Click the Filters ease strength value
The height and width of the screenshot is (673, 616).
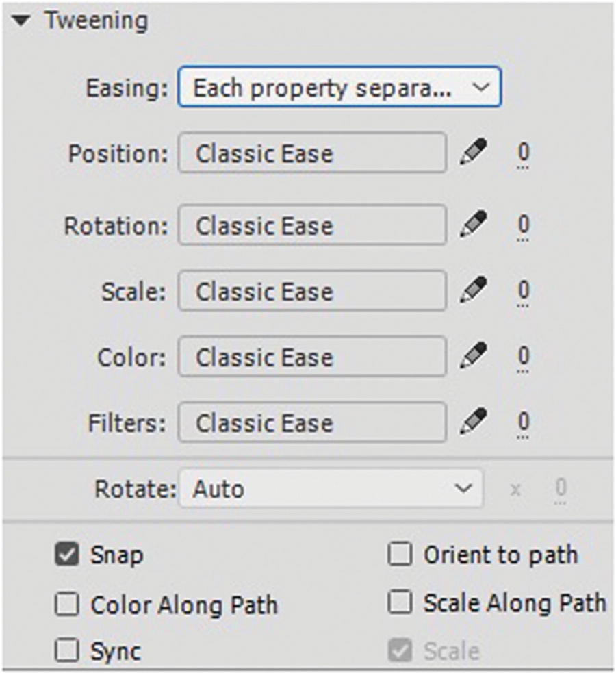point(524,422)
